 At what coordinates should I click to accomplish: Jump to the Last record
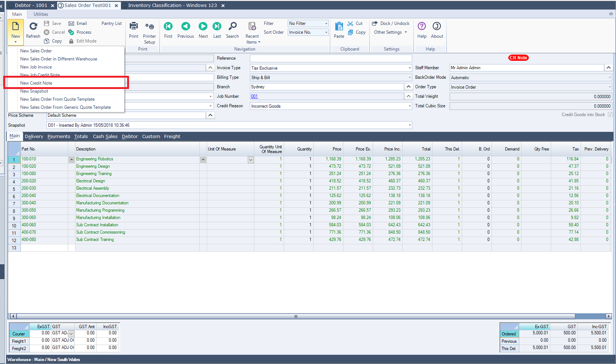click(217, 27)
